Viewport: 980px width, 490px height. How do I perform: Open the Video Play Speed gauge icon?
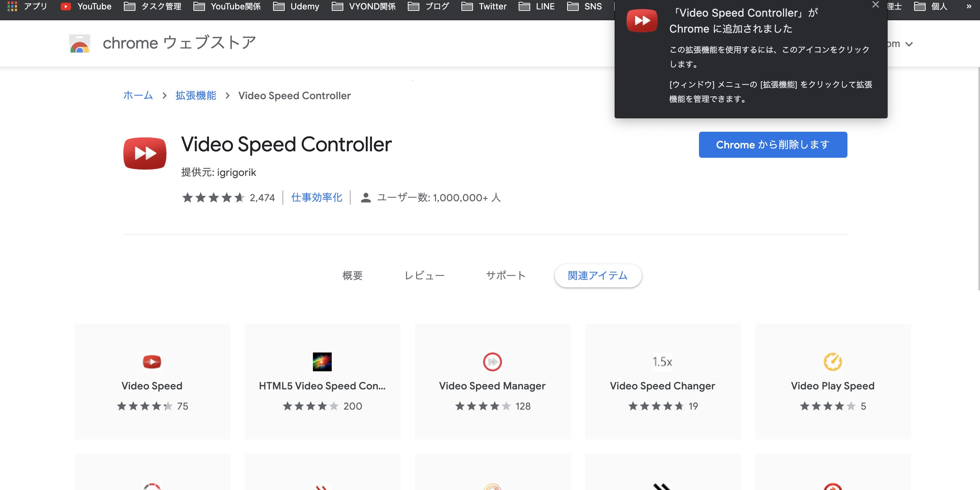[832, 362]
